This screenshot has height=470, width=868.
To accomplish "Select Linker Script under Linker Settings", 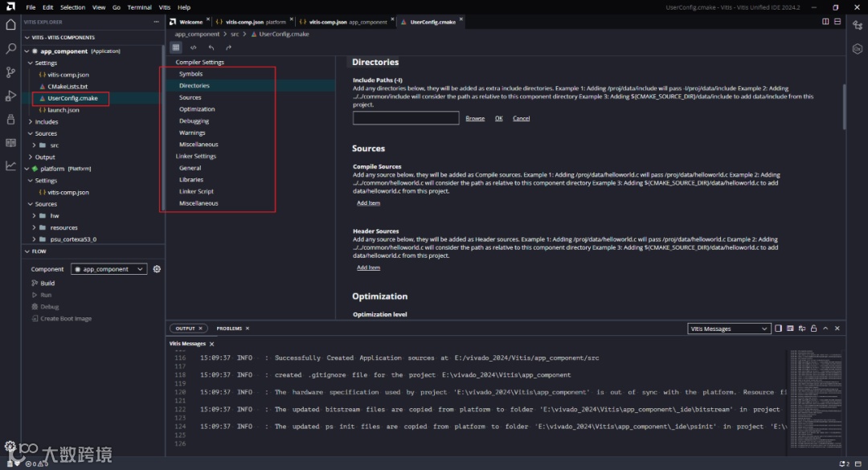I will [x=197, y=191].
